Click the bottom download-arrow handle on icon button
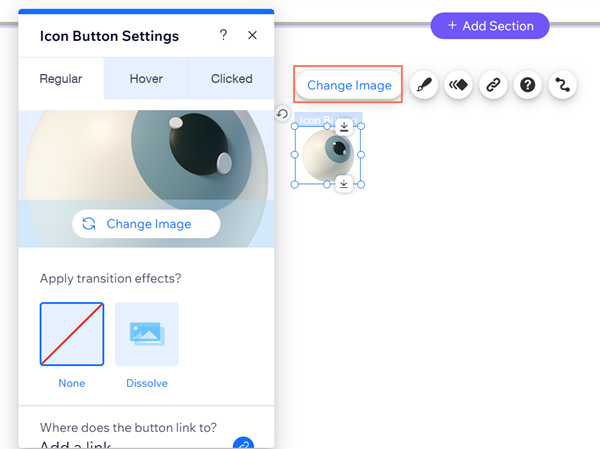 344,184
